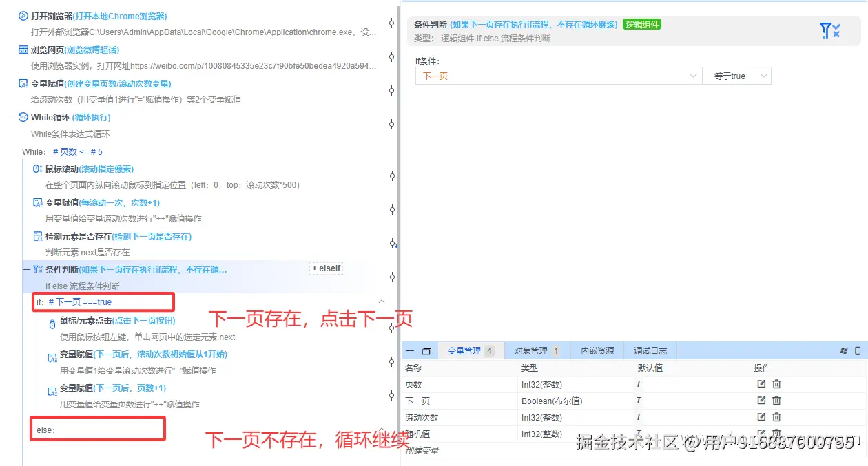Edit the 滚动次数 variable
This screenshot has width=868, height=466.
(x=761, y=417)
